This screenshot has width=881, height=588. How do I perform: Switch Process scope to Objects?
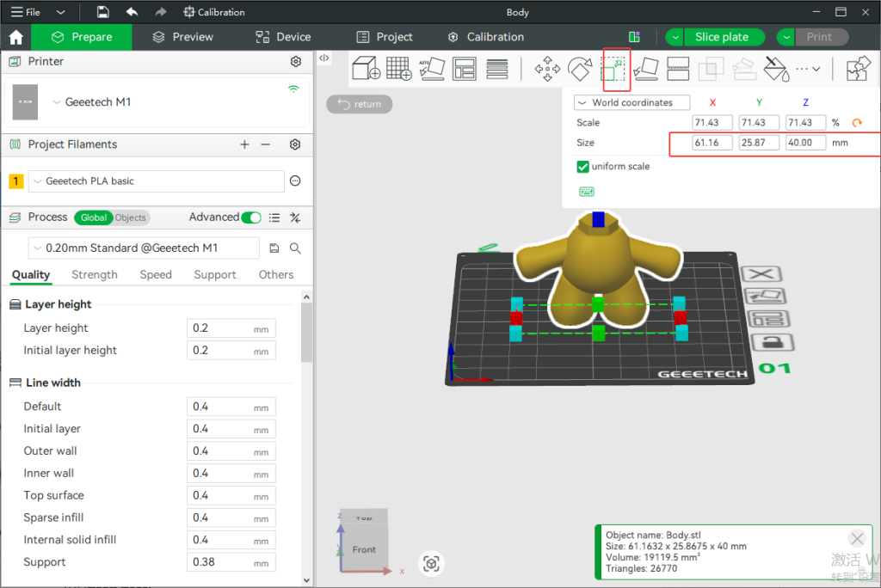pyautogui.click(x=131, y=217)
